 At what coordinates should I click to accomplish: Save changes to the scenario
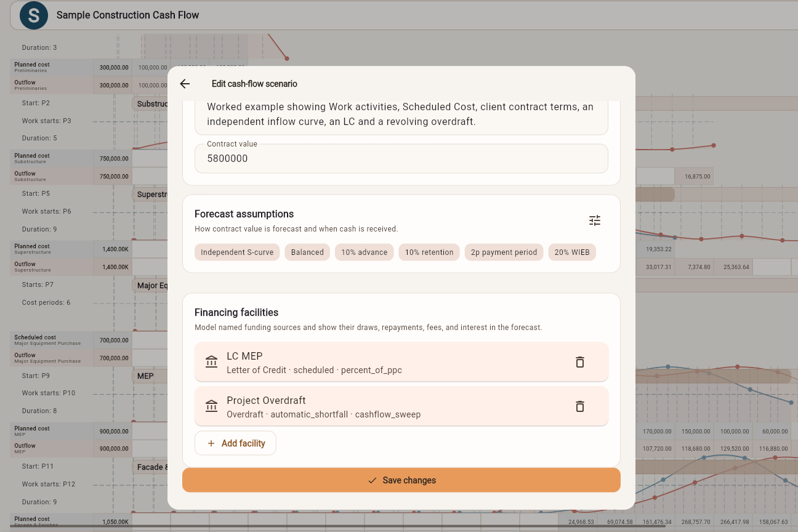click(401, 480)
